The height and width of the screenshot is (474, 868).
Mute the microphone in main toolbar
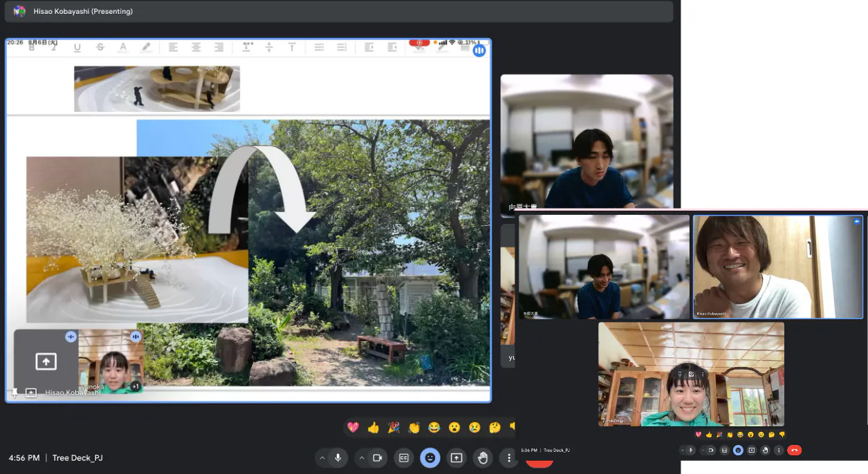[x=338, y=457]
